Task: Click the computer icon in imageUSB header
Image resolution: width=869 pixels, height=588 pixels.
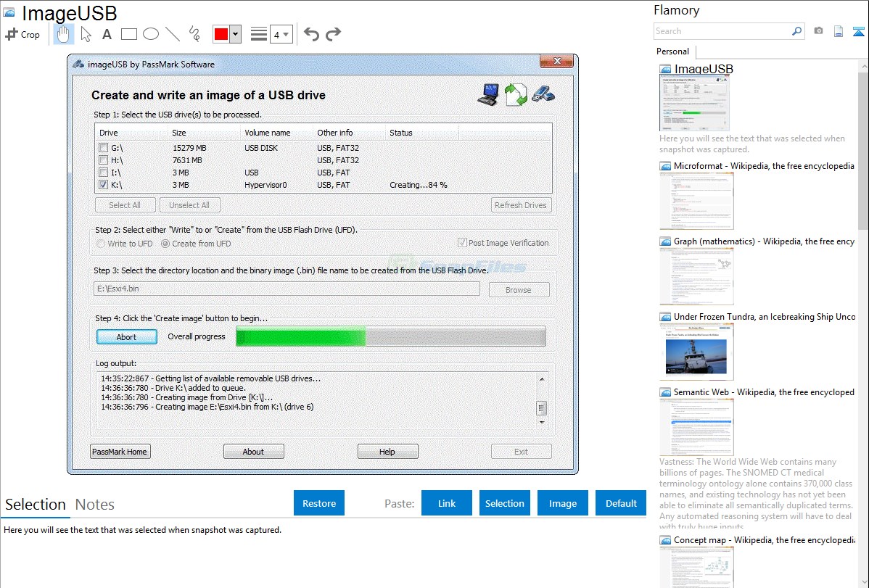Action: (488, 94)
